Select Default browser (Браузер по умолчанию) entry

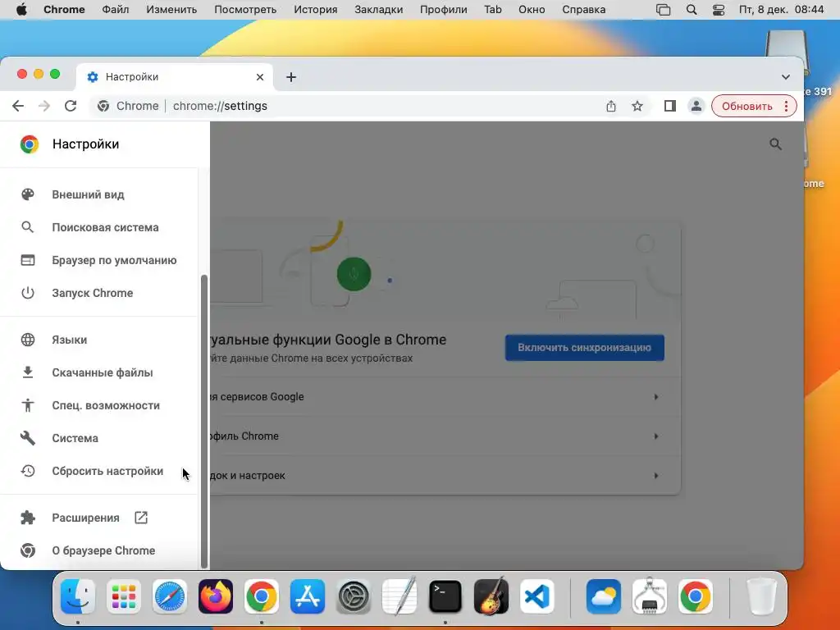click(99, 260)
